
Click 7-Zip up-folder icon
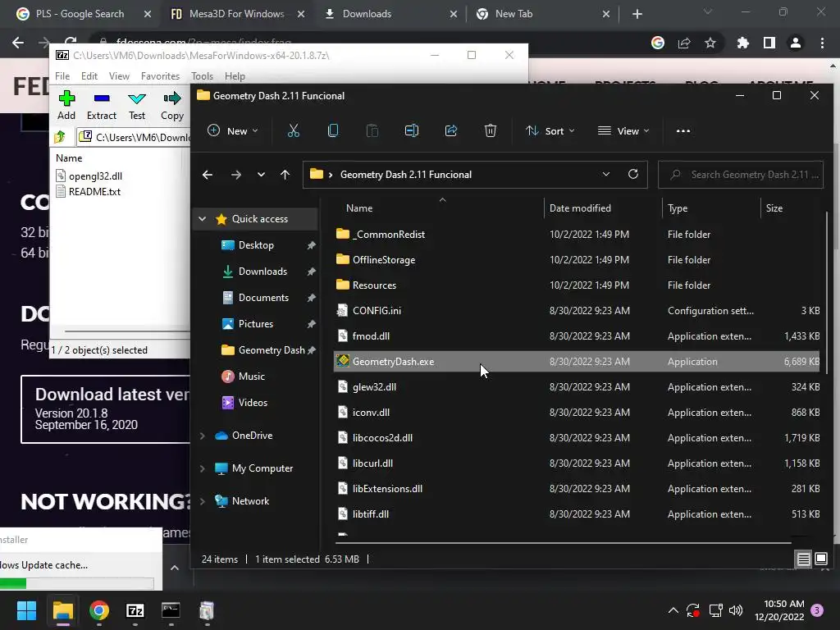(60, 137)
